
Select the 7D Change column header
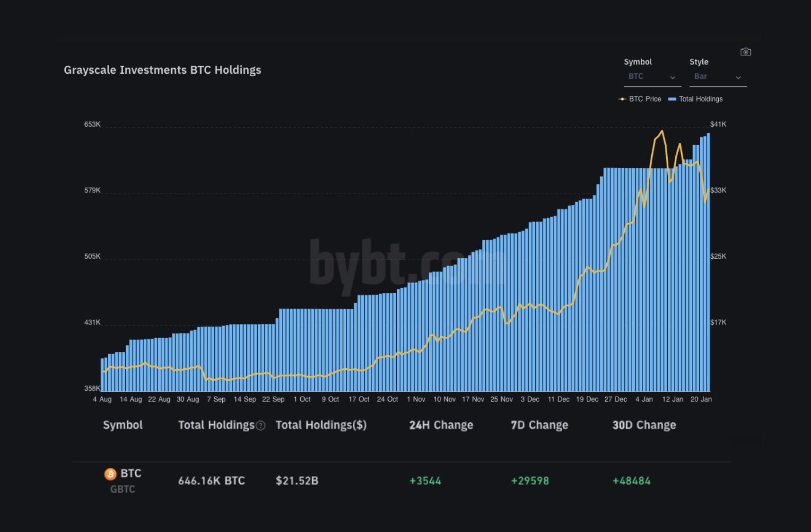point(539,425)
